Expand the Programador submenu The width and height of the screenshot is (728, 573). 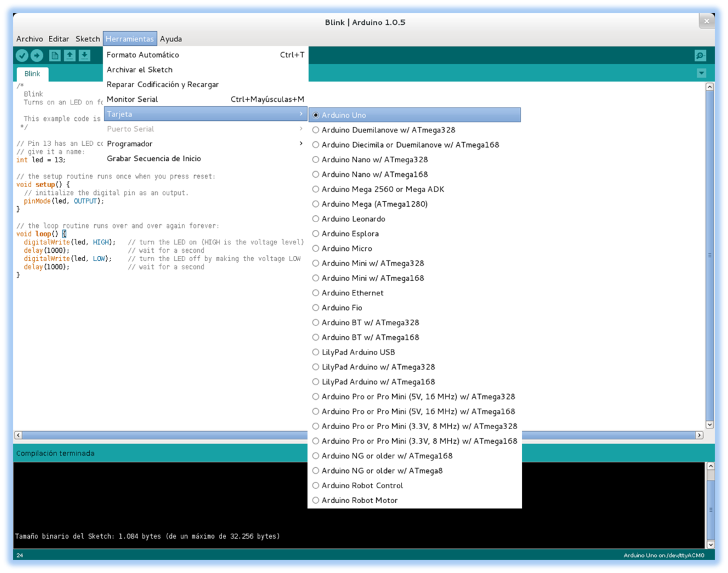click(205, 144)
